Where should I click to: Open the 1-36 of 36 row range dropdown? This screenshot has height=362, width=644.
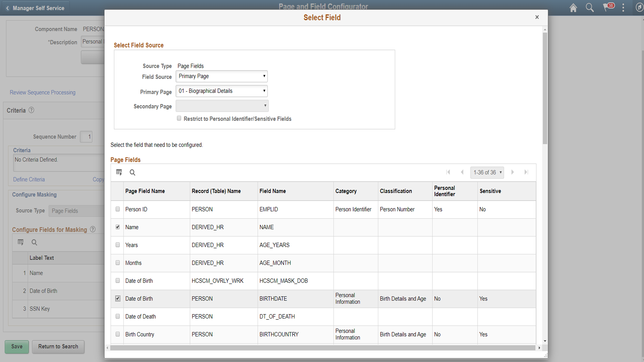487,172
